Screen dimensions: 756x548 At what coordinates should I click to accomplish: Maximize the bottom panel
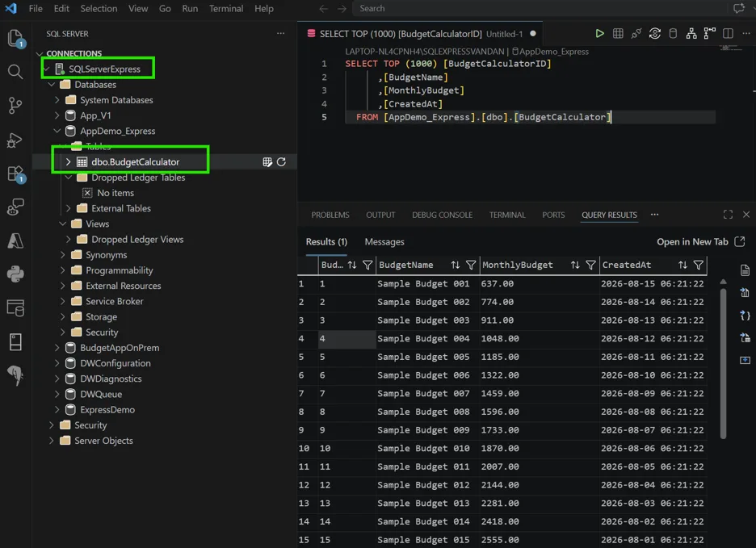click(x=728, y=215)
